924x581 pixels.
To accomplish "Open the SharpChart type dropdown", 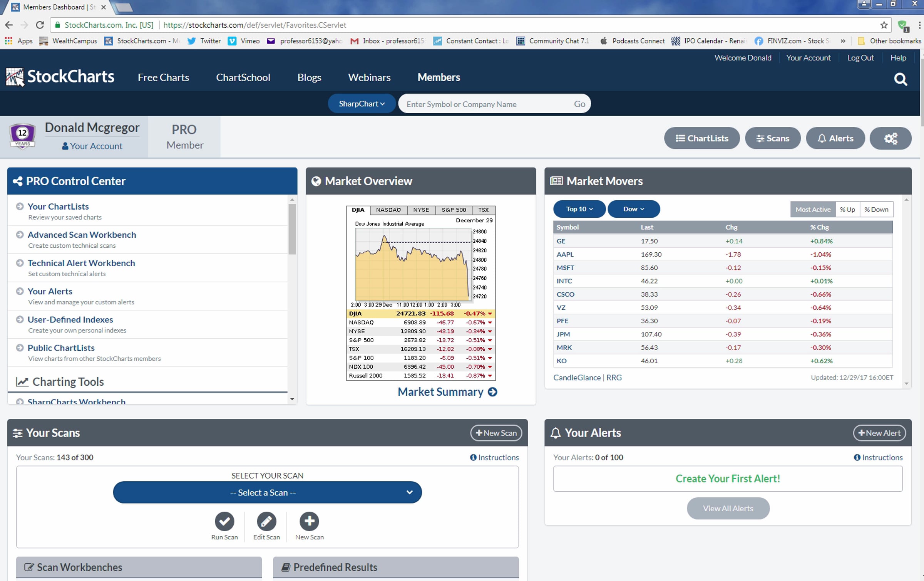I will (362, 104).
